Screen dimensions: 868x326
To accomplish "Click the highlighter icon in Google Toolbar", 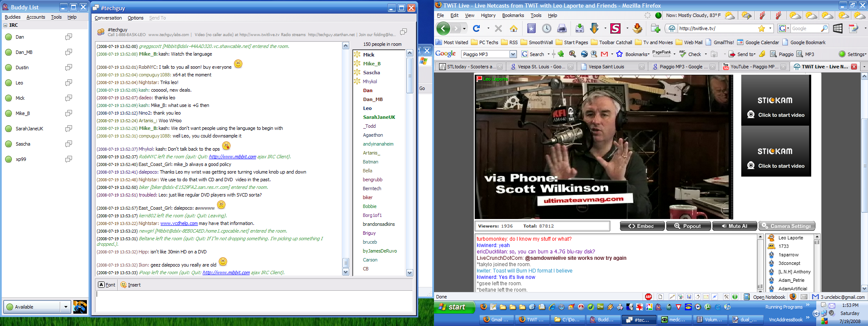I will pyautogui.click(x=762, y=54).
